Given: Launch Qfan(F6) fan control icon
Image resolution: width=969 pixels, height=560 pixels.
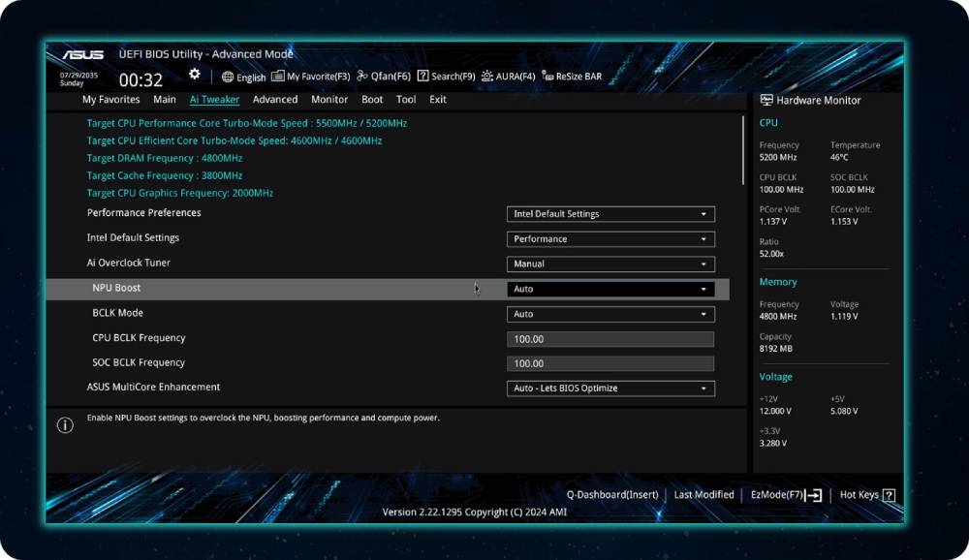Looking at the screenshot, I should pos(362,77).
